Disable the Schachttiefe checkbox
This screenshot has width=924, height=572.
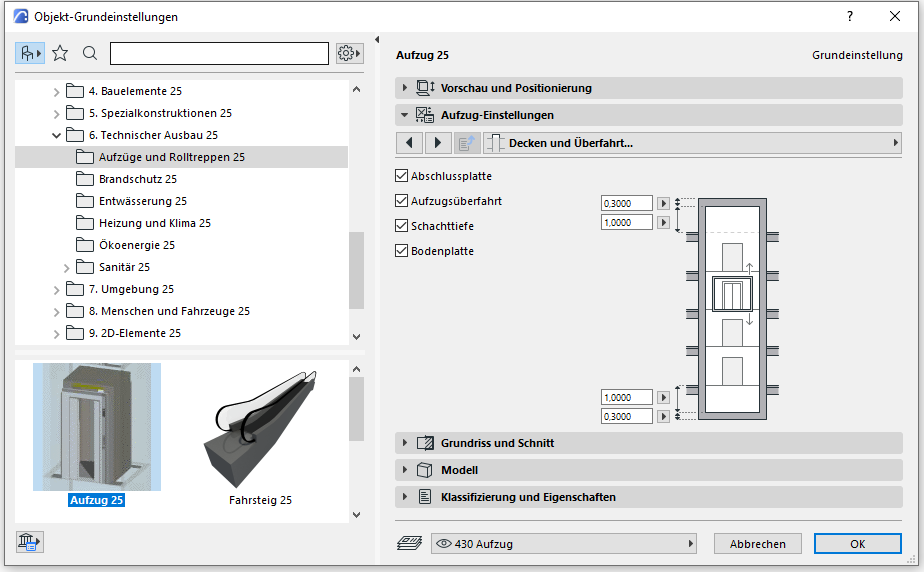pos(402,226)
